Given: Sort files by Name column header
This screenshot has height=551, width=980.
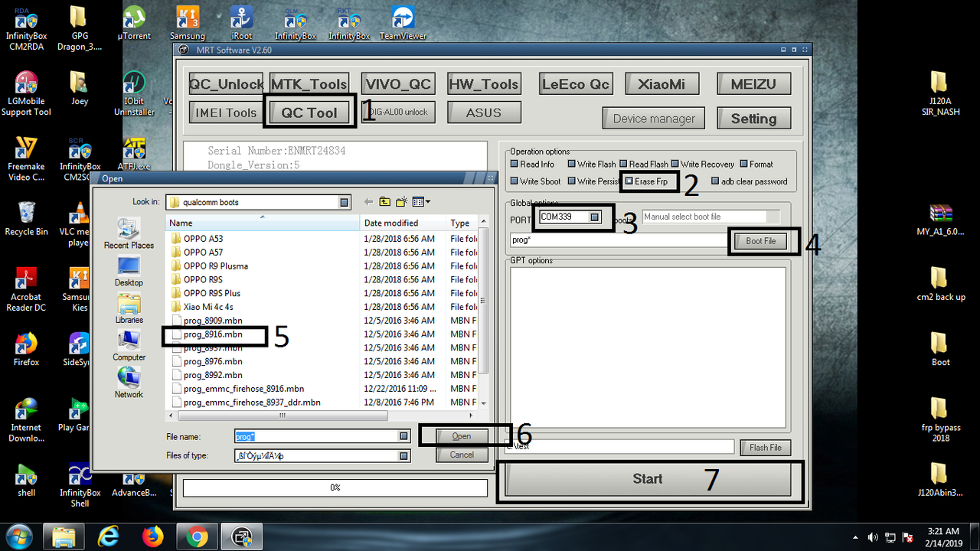Looking at the screenshot, I should 263,223.
